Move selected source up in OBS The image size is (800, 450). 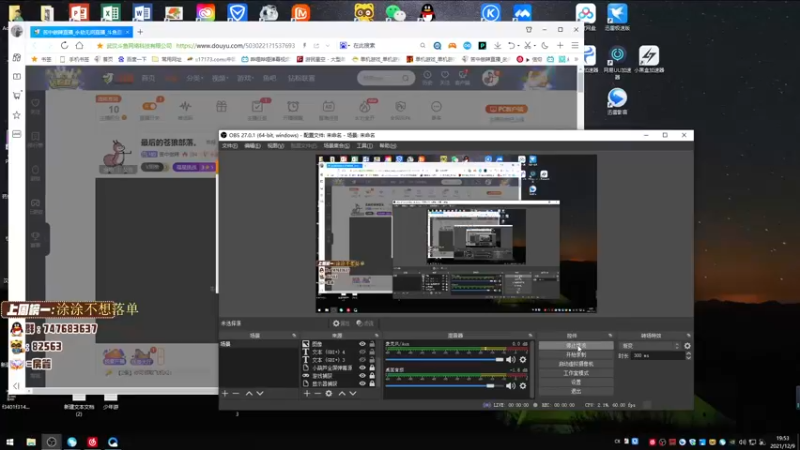coord(342,393)
